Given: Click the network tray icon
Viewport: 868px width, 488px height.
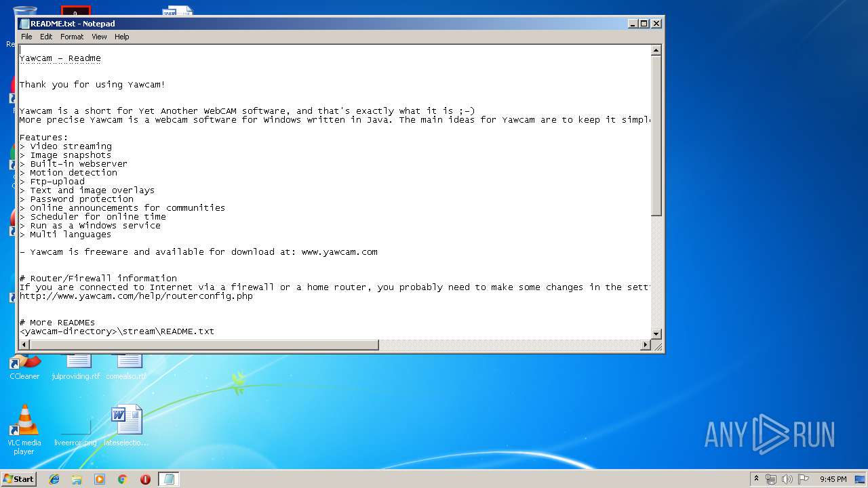Looking at the screenshot, I should click(771, 479).
